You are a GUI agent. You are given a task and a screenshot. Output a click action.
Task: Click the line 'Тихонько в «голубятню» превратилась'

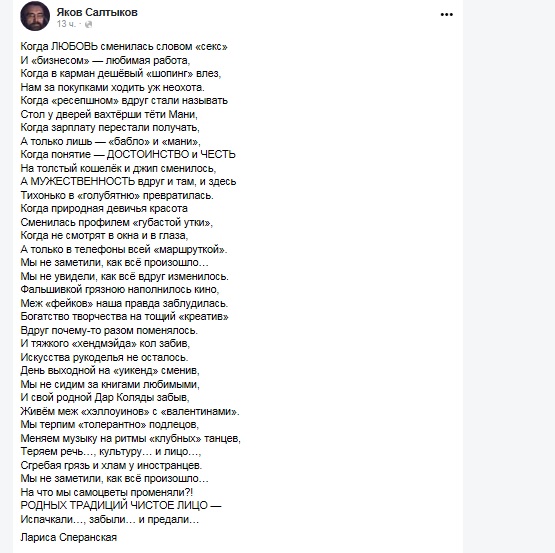[x=117, y=195]
